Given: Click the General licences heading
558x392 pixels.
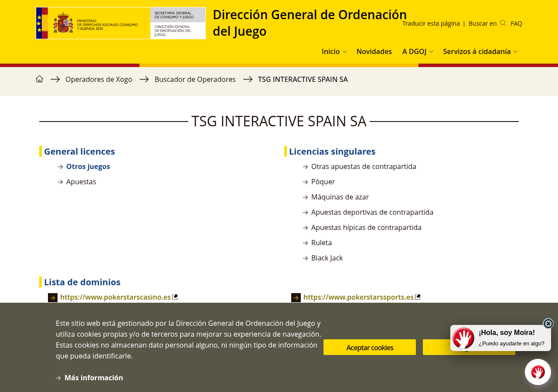Looking at the screenshot, I should point(79,151).
